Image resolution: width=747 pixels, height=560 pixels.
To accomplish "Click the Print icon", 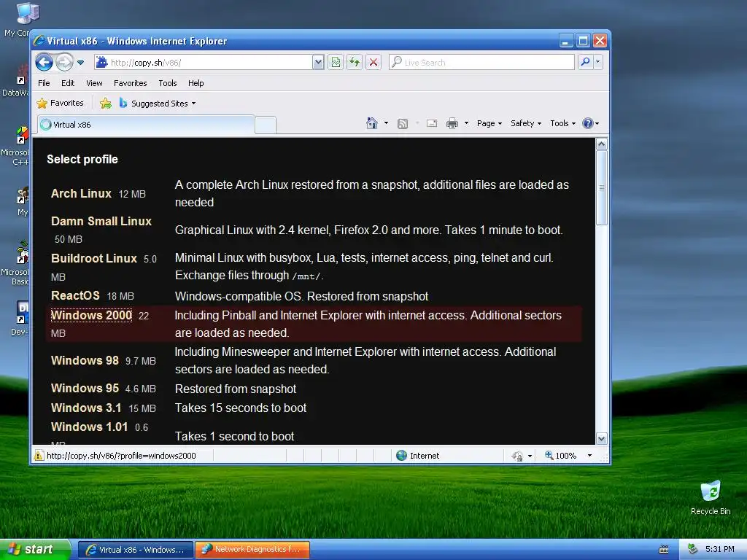I will [452, 124].
